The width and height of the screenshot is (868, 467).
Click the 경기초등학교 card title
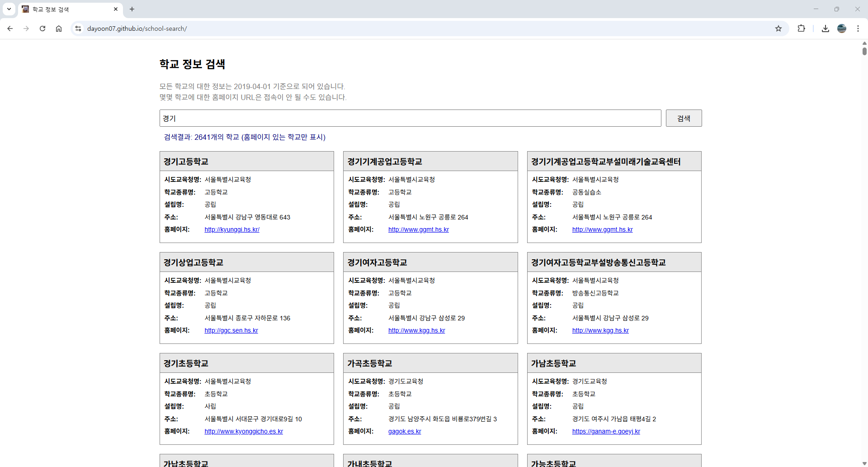point(186,363)
